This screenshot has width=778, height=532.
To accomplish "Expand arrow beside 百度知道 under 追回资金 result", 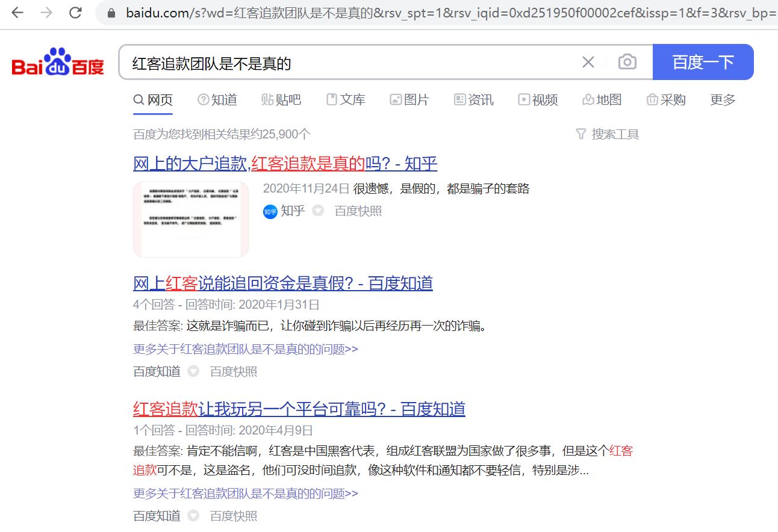I will pyautogui.click(x=193, y=372).
